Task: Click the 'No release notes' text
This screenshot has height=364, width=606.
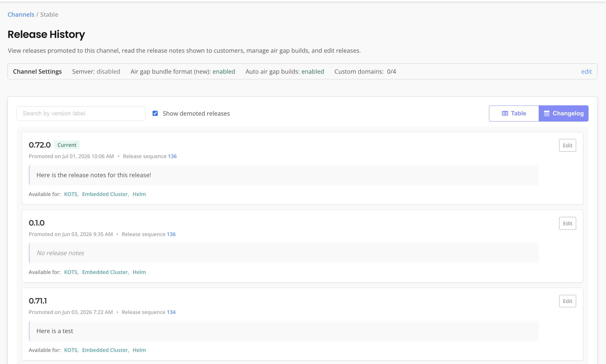Action: [x=60, y=253]
